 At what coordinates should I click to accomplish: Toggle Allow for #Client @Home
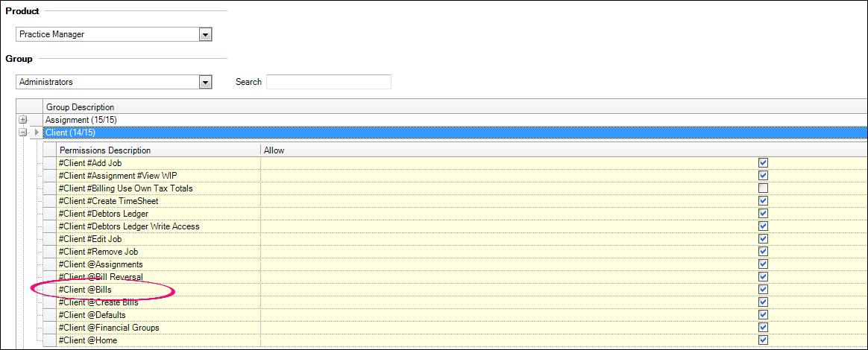click(x=763, y=340)
